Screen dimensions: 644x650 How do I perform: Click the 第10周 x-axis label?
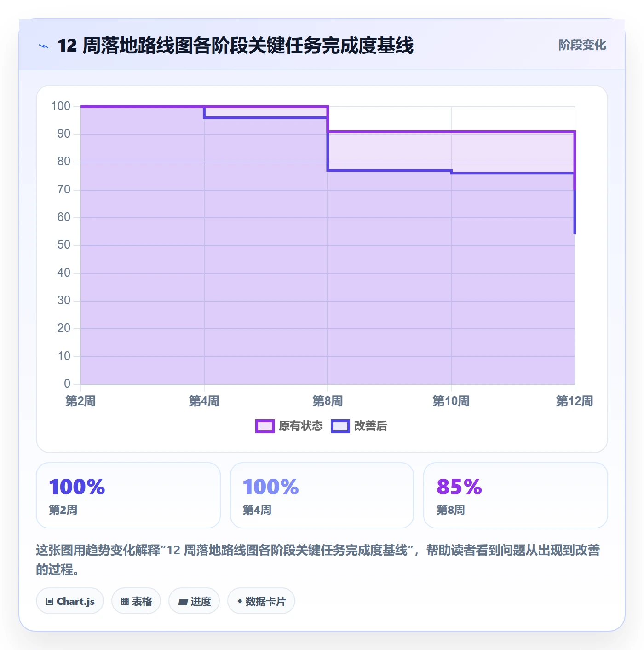point(451,401)
